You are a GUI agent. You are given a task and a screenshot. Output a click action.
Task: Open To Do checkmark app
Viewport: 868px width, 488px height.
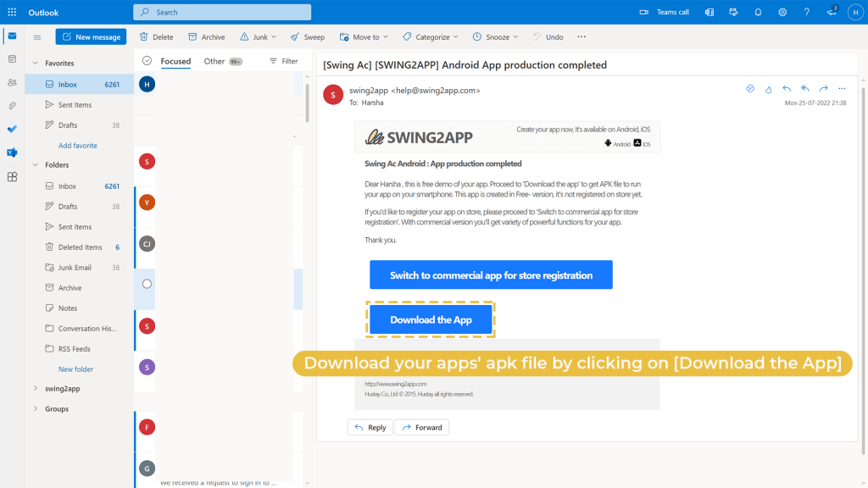coord(12,129)
